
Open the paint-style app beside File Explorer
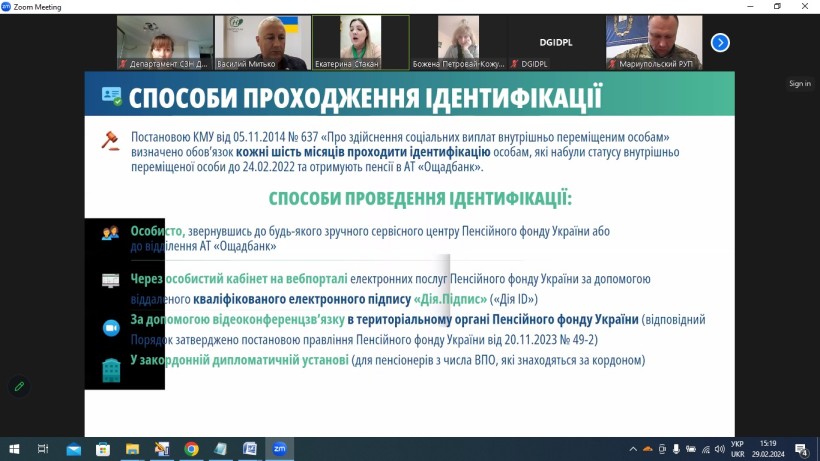pos(162,449)
